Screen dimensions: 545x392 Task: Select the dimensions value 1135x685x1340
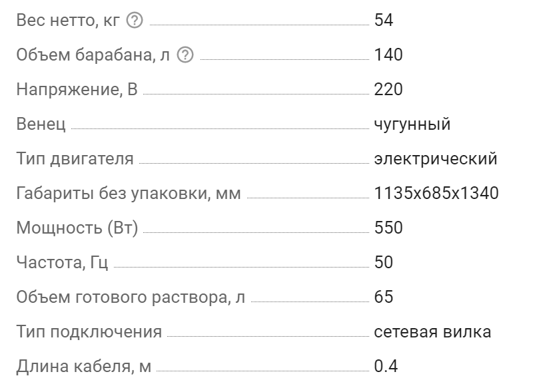[x=436, y=193]
